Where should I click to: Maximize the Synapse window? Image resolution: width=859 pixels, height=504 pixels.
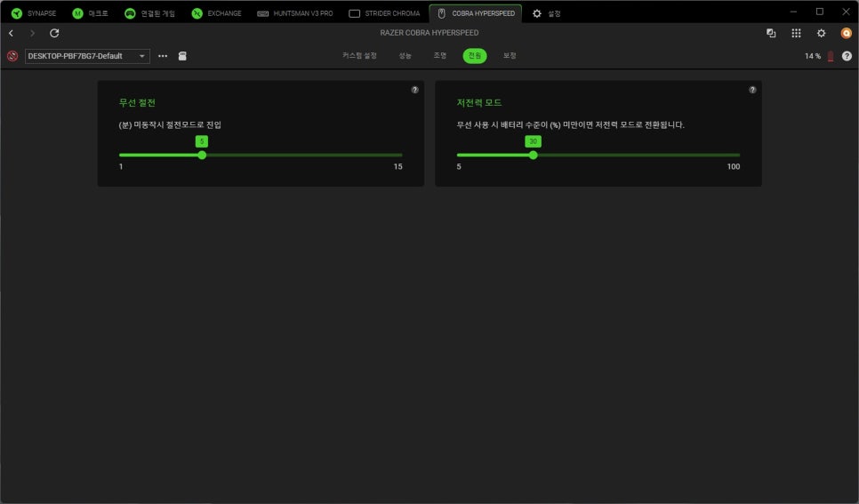820,12
